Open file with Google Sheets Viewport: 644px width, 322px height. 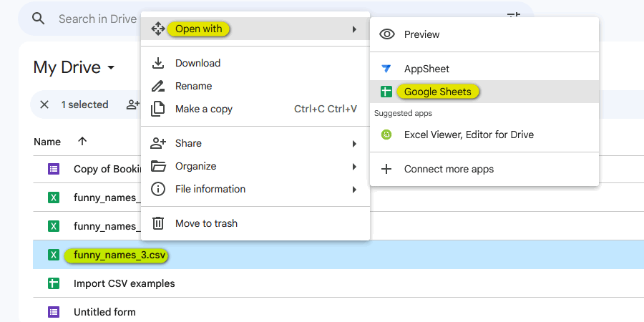(x=484, y=92)
